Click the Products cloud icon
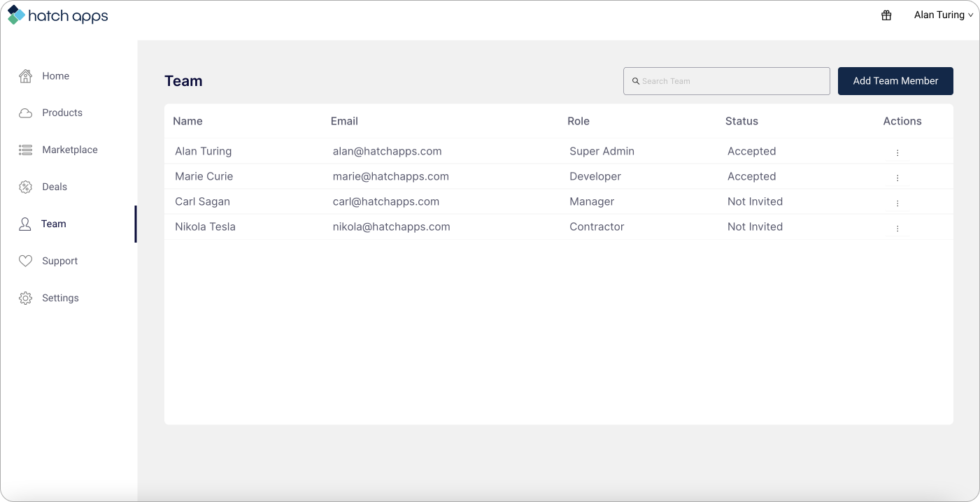980x502 pixels. (26, 113)
